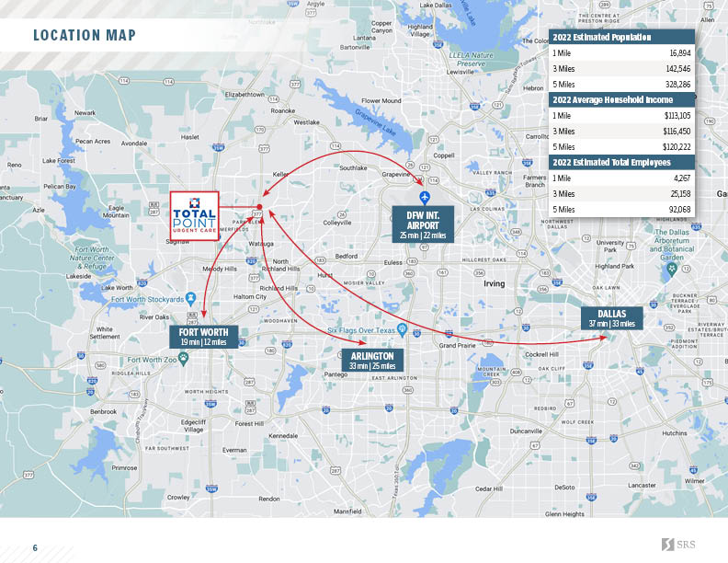
Task: Select the DFW Int. Airport label
Action: (423, 224)
